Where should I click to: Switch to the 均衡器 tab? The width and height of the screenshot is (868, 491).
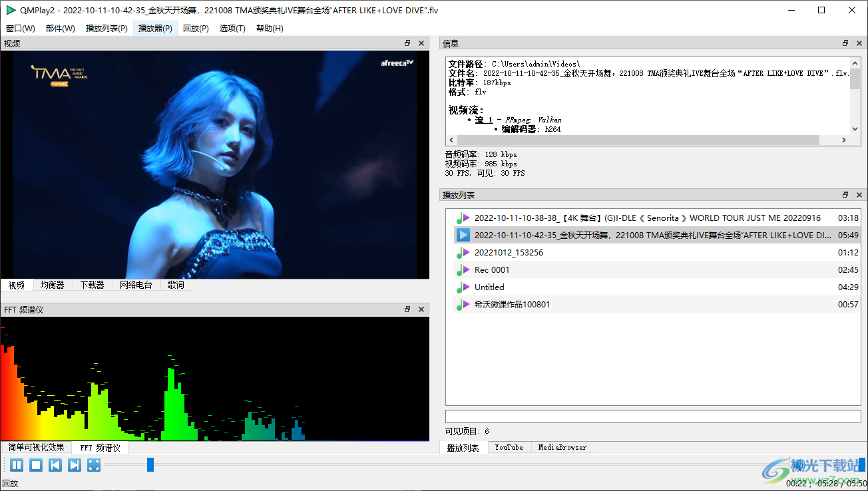(52, 285)
